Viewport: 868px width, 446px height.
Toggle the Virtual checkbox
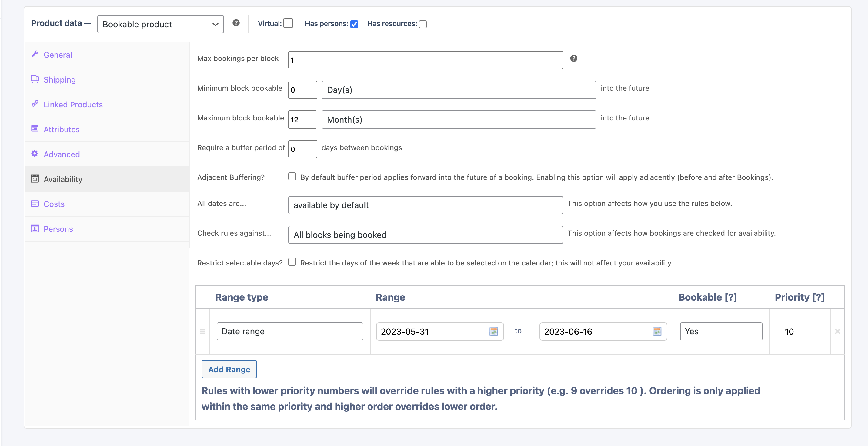point(288,23)
